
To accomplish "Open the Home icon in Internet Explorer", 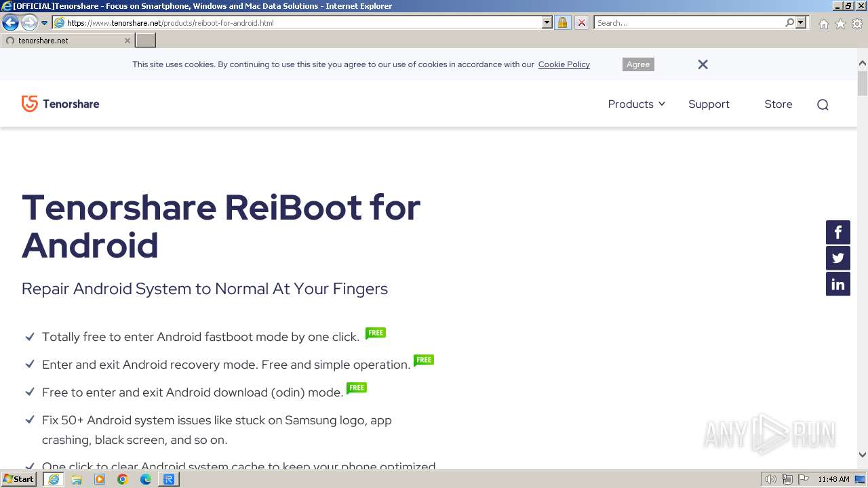I will [823, 24].
